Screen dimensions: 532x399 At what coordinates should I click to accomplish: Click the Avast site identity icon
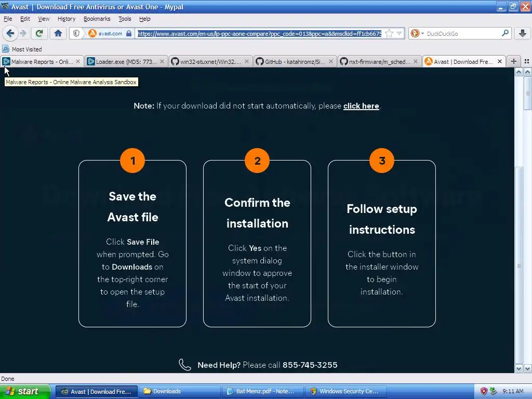click(92, 33)
